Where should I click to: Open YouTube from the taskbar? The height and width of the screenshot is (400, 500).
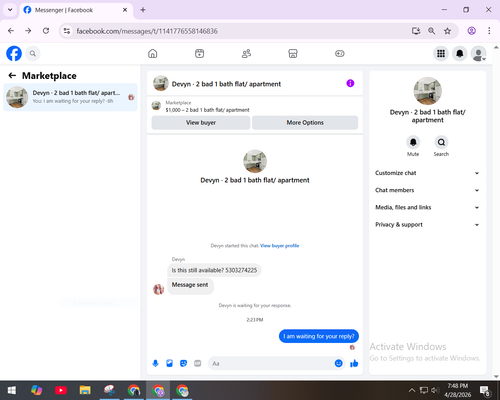click(x=61, y=390)
